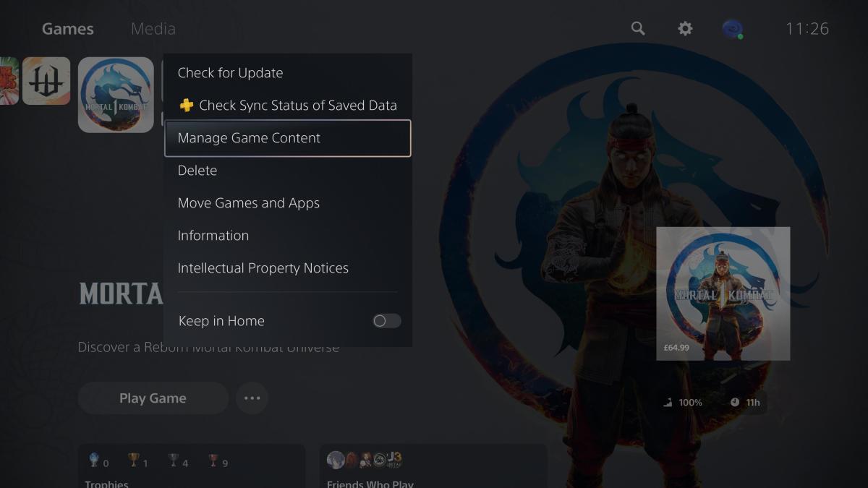The height and width of the screenshot is (488, 868).
Task: Click the PlayStation Plus icon beside Sync Status
Action: [x=187, y=106]
